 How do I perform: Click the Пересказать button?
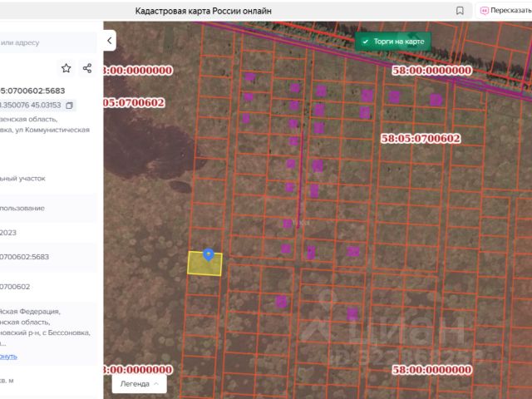[510, 11]
